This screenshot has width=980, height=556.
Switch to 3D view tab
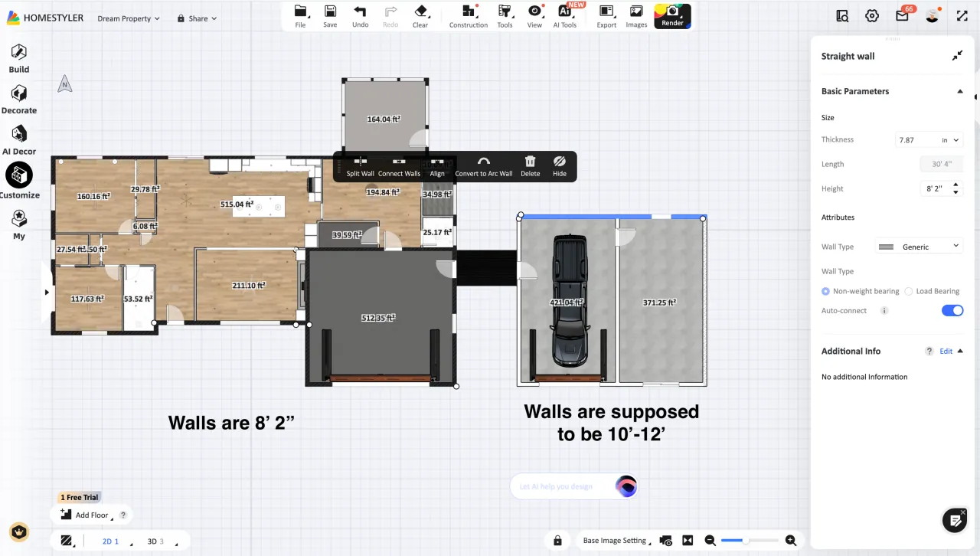point(155,541)
